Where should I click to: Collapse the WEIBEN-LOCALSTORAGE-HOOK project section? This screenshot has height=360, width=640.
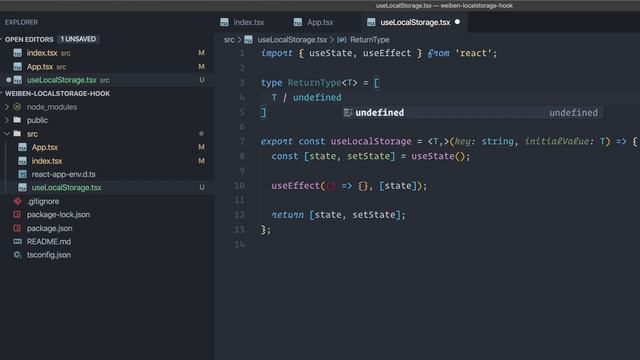coord(57,93)
